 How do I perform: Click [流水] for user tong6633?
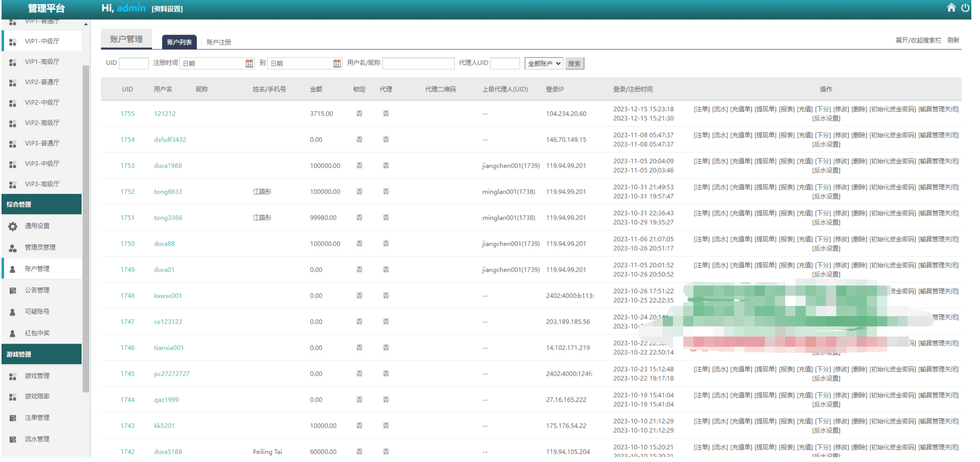(x=720, y=187)
